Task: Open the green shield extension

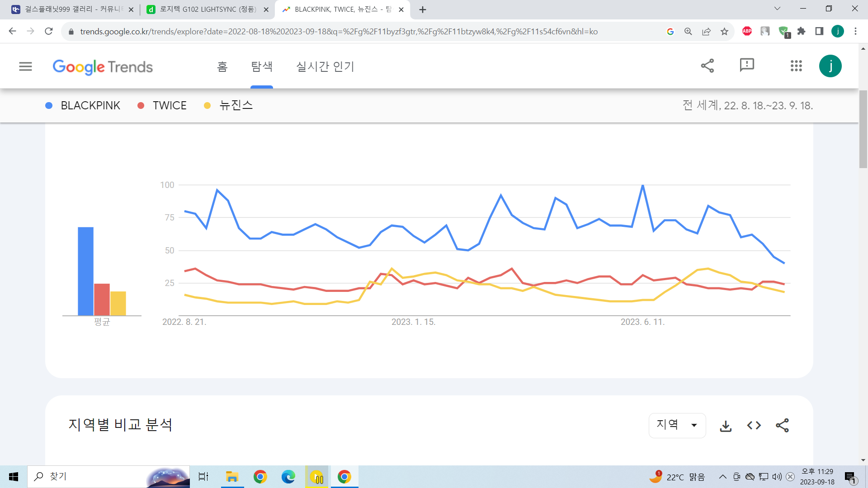Action: point(784,32)
